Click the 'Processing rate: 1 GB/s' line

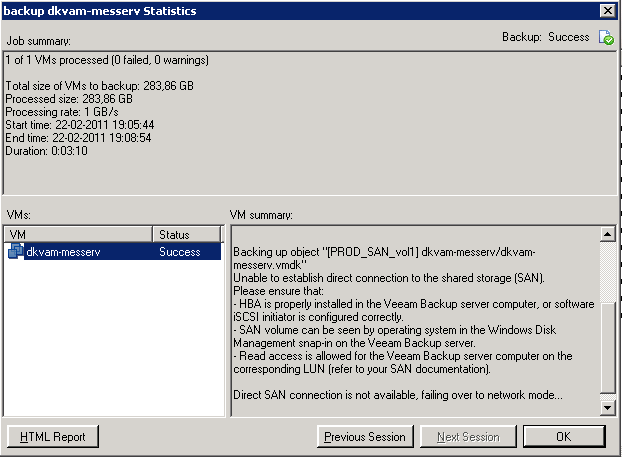tap(62, 112)
